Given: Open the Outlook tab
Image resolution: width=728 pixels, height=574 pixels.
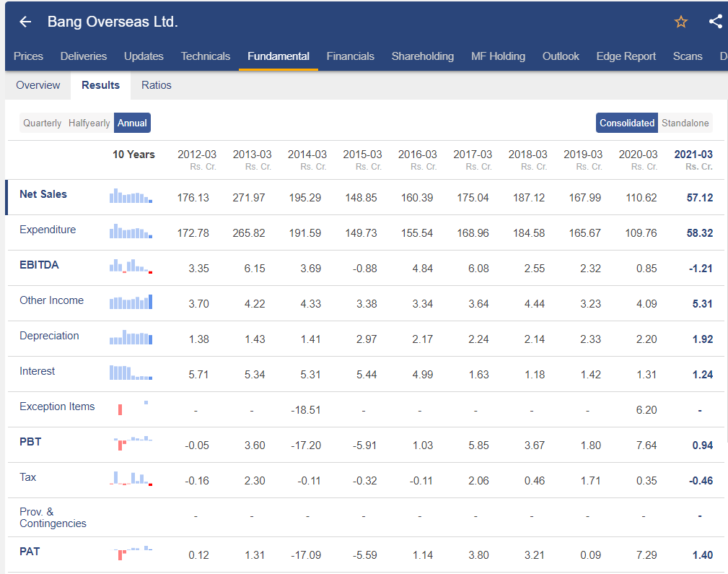Looking at the screenshot, I should (x=561, y=56).
